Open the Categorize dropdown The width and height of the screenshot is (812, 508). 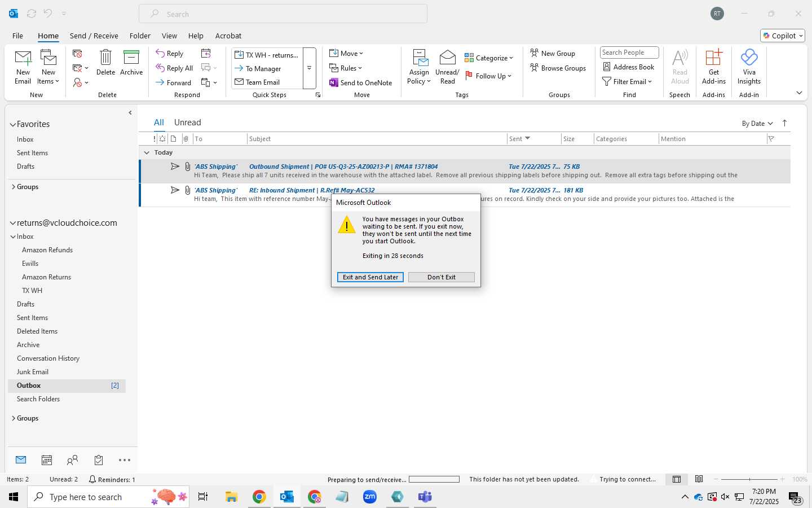point(489,58)
